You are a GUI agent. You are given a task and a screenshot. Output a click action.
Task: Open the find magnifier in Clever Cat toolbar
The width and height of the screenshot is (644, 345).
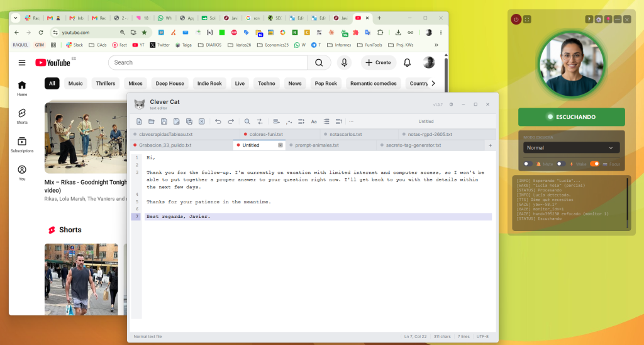[247, 122]
